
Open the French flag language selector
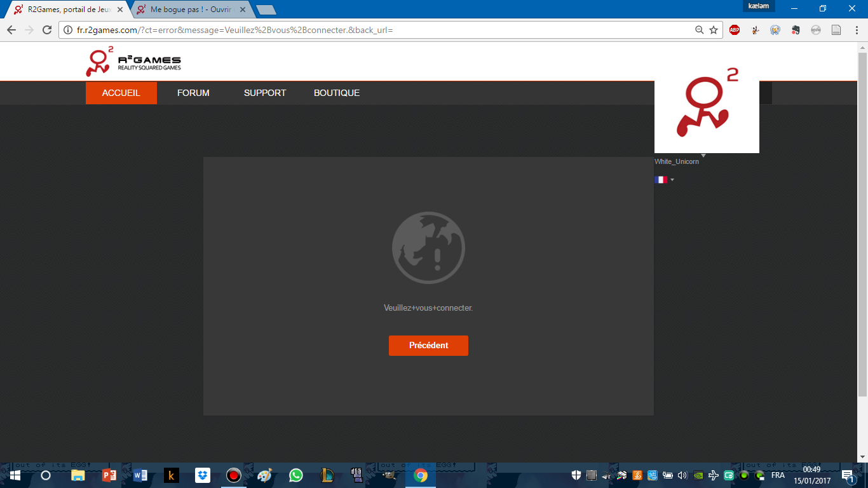point(664,180)
